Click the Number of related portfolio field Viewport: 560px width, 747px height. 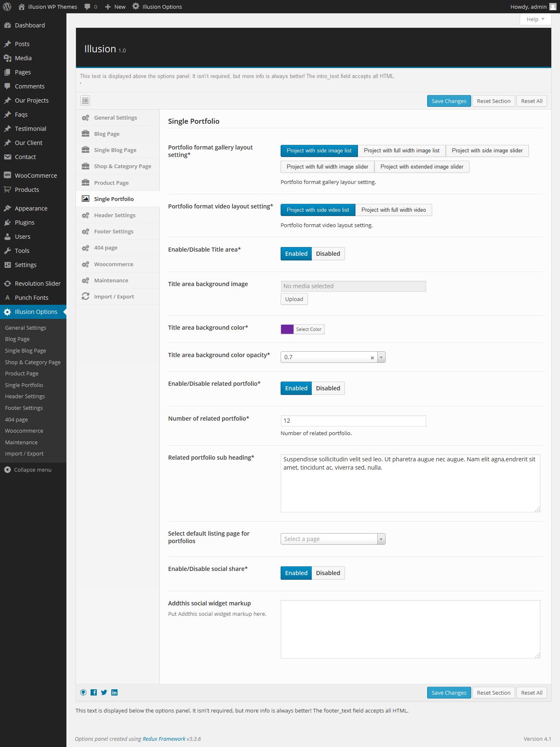[353, 421]
